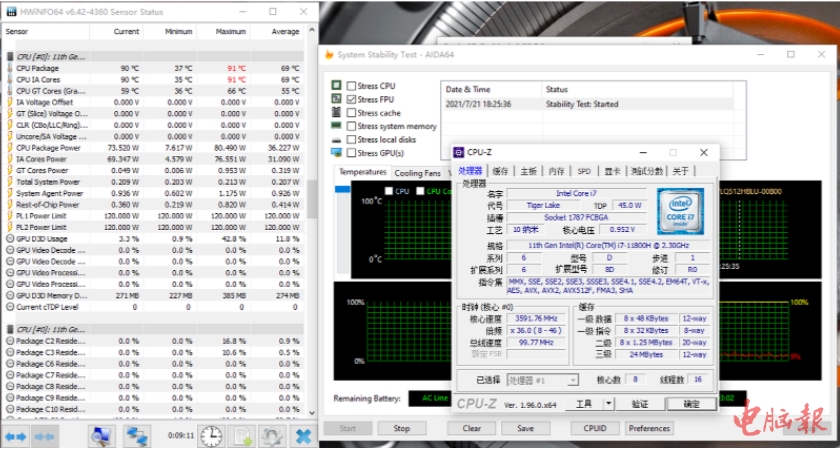Image resolution: width=840 pixels, height=449 pixels.
Task: Switch to Cooling Fans tab
Action: pyautogui.click(x=417, y=173)
